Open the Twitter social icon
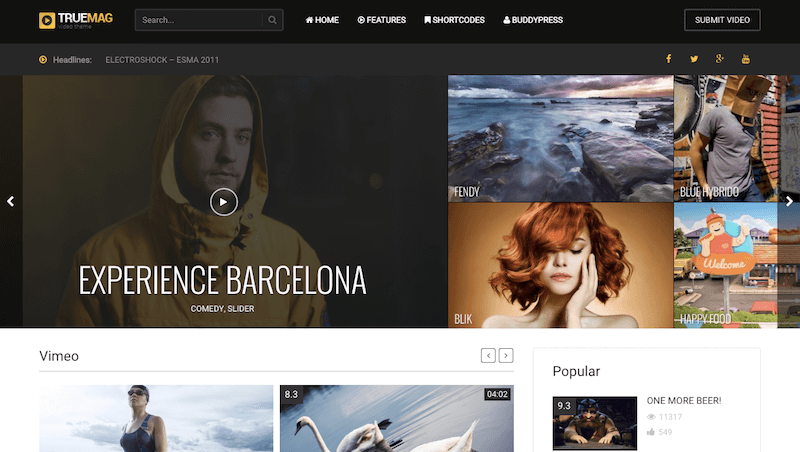800x452 pixels. coord(694,59)
